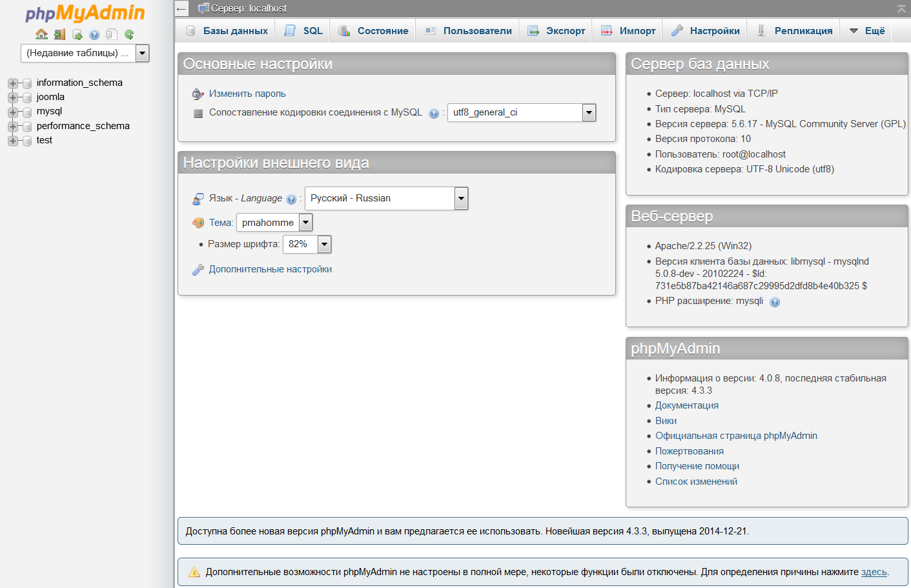
Task: Open the Документация link
Action: [x=687, y=405]
